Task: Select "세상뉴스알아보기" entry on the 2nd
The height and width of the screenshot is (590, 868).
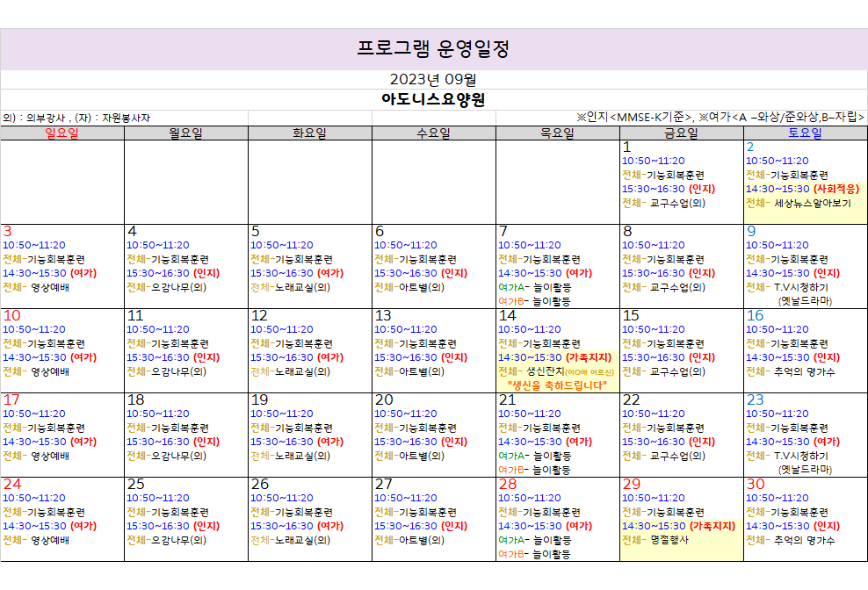Action: pyautogui.click(x=813, y=203)
